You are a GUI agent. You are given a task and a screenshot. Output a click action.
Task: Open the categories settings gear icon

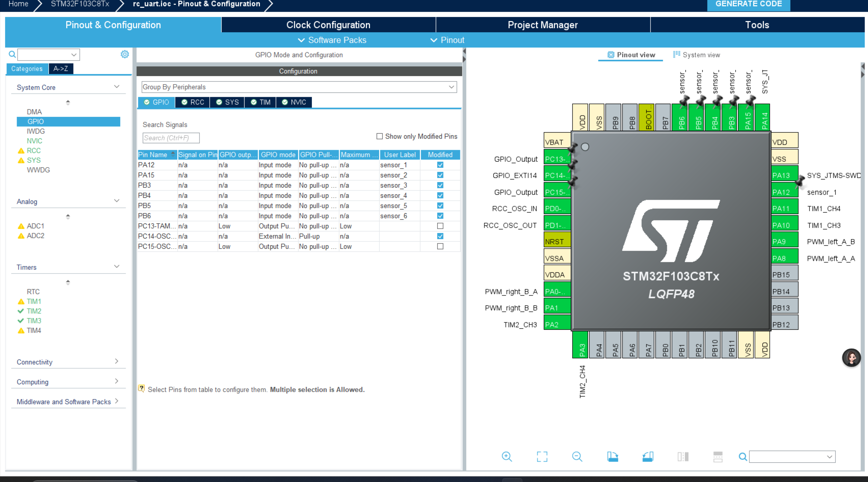point(125,54)
